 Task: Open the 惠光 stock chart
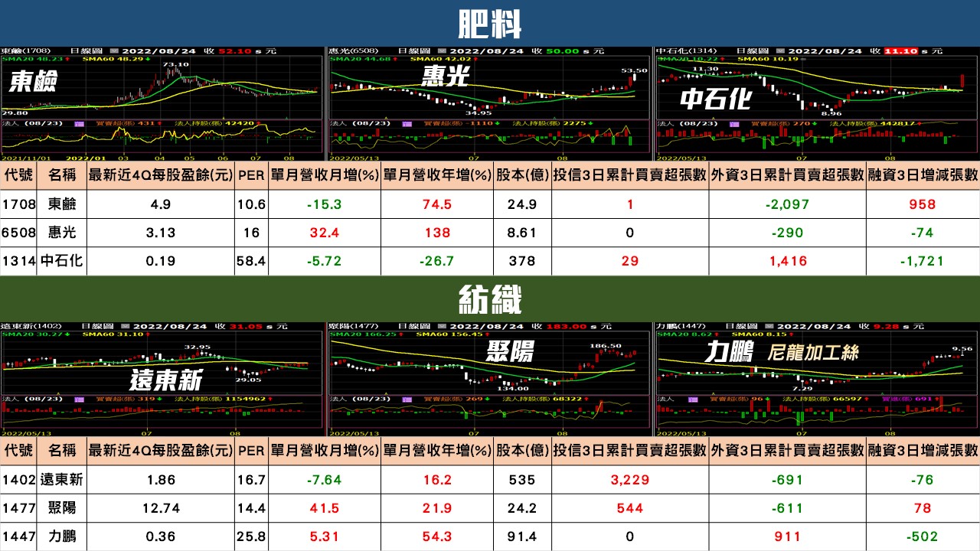490,103
